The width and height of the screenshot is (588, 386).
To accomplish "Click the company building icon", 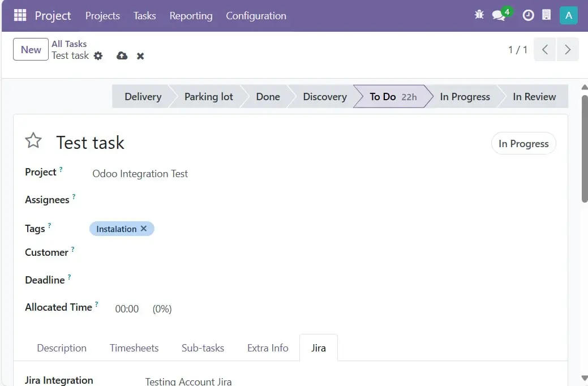I will pos(547,15).
